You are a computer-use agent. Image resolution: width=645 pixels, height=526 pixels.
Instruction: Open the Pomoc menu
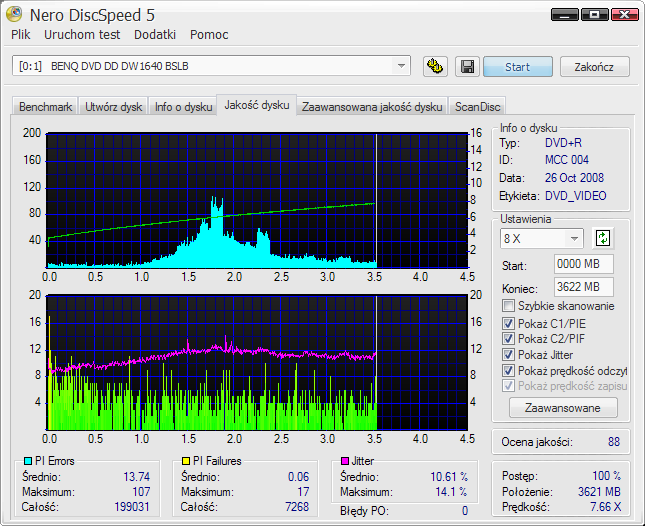pyautogui.click(x=209, y=35)
